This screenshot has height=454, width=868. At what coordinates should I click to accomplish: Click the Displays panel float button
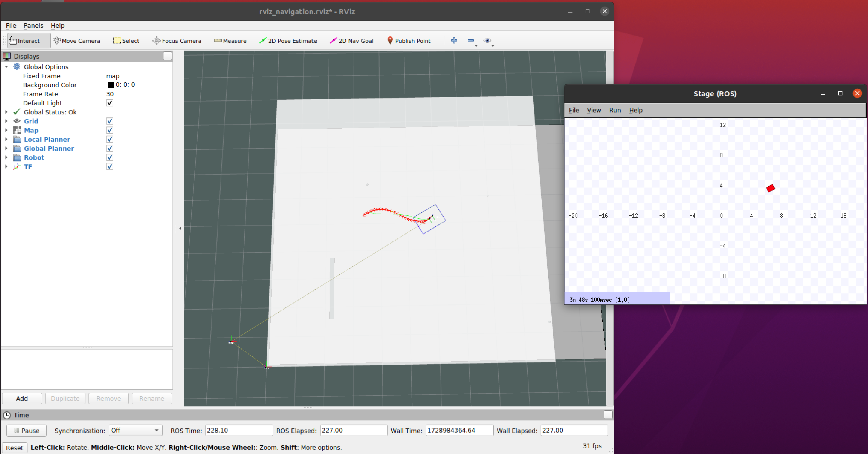coord(168,56)
